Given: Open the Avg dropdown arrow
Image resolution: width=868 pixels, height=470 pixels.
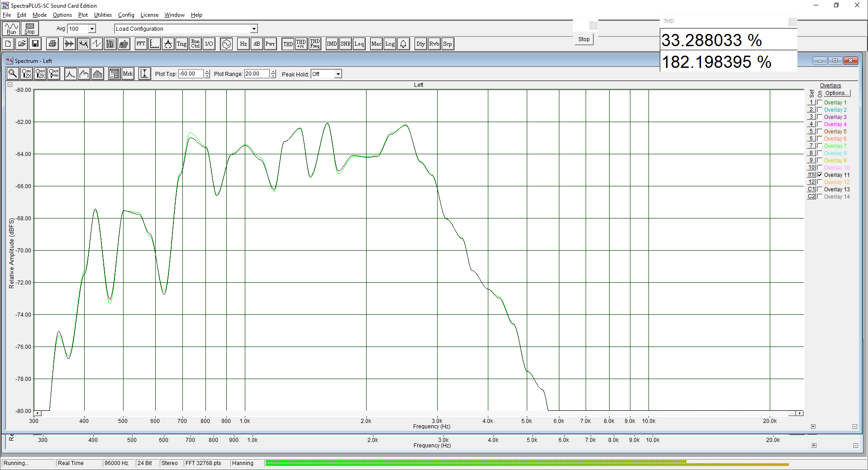Looking at the screenshot, I should click(92, 28).
